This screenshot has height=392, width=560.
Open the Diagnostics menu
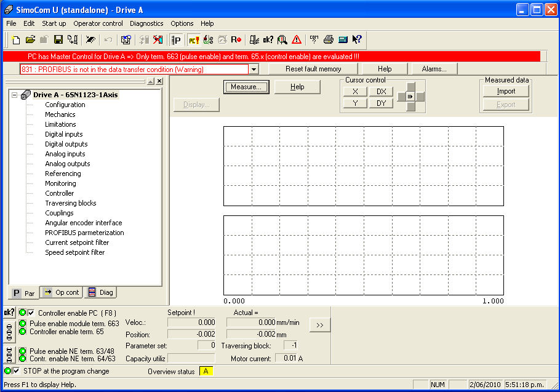[x=146, y=23]
